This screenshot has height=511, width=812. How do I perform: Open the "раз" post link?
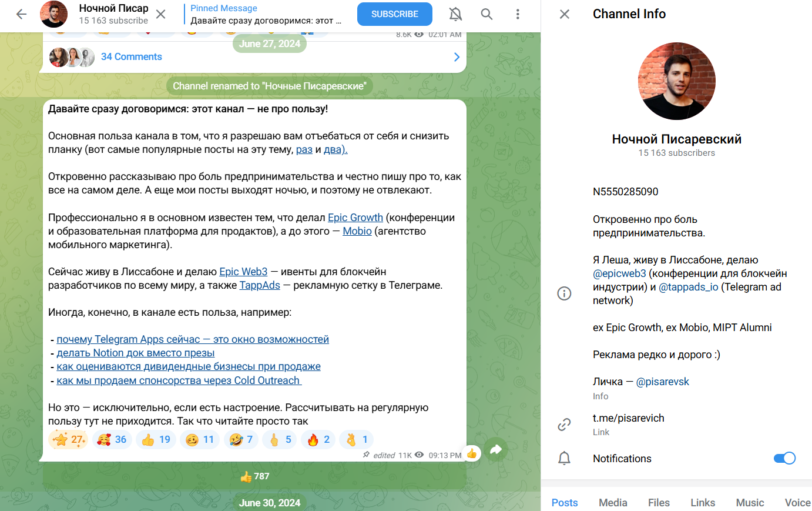tap(304, 150)
